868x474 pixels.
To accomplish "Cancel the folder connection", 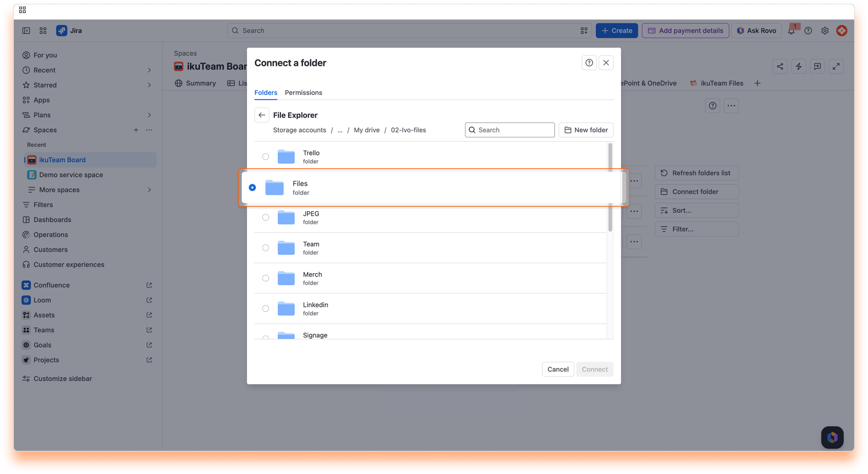I will 558,369.
